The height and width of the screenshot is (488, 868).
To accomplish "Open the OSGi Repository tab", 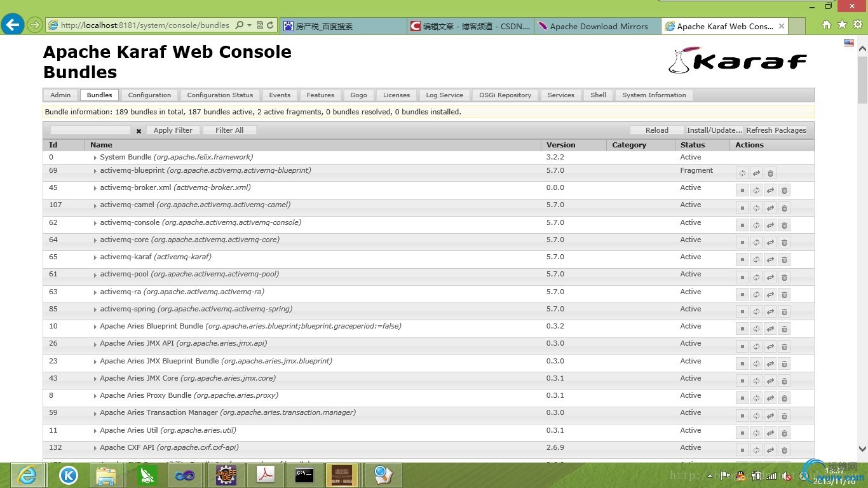I will coord(505,95).
